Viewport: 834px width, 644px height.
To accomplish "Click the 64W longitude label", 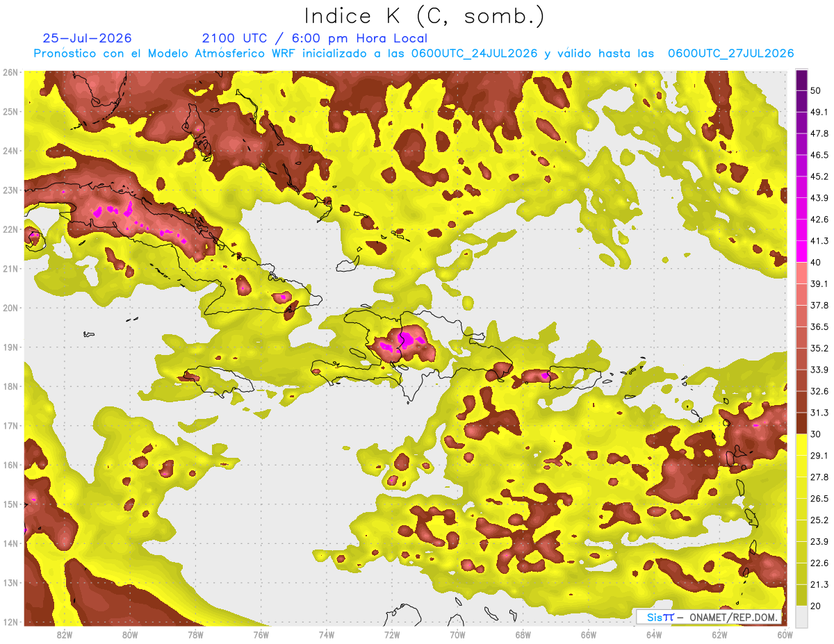I will click(654, 634).
